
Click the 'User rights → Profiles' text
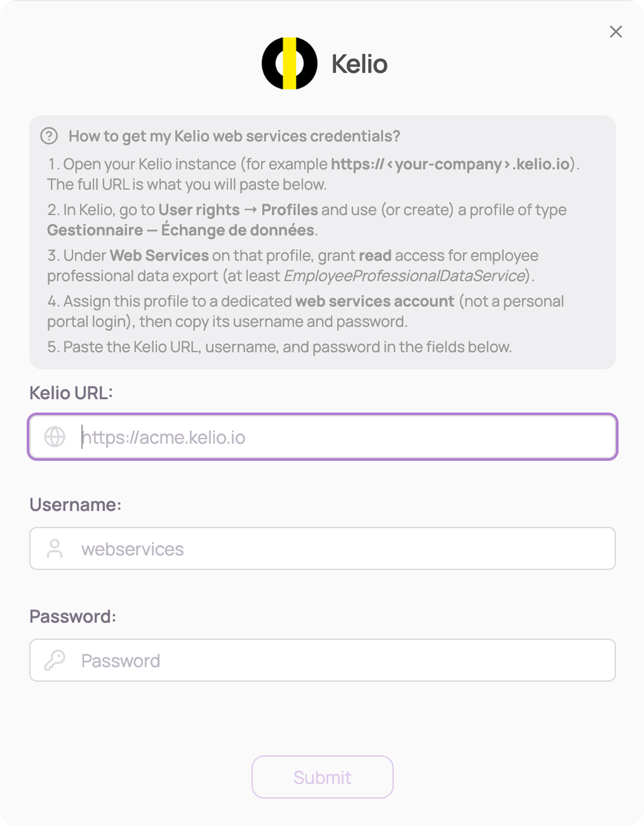(x=238, y=210)
